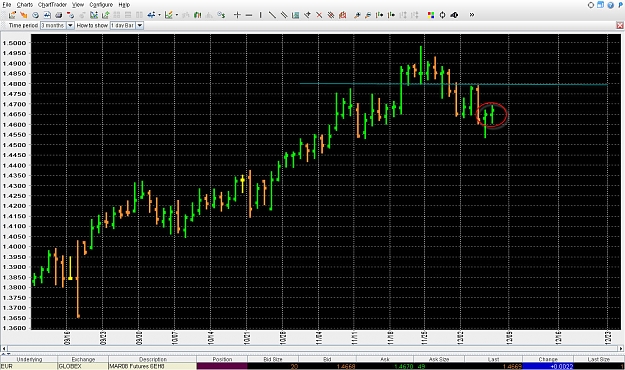Open the View menu

click(78, 5)
